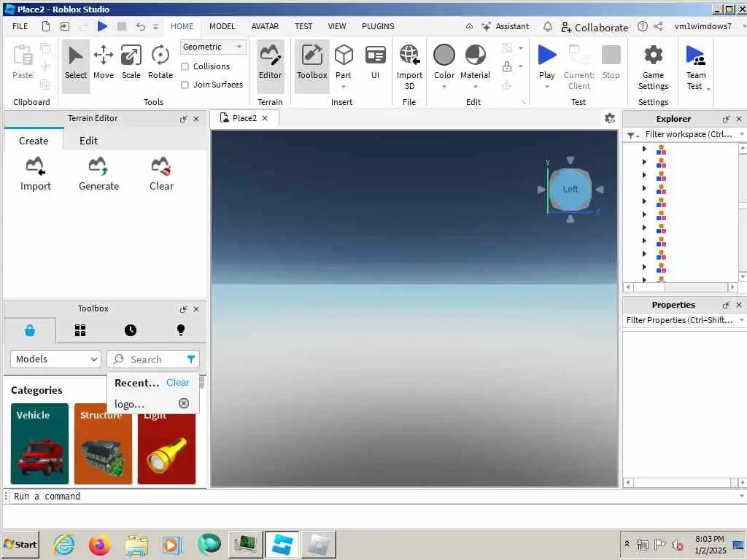747x560 pixels.
Task: Click the Toolbox Search field
Action: 153,359
